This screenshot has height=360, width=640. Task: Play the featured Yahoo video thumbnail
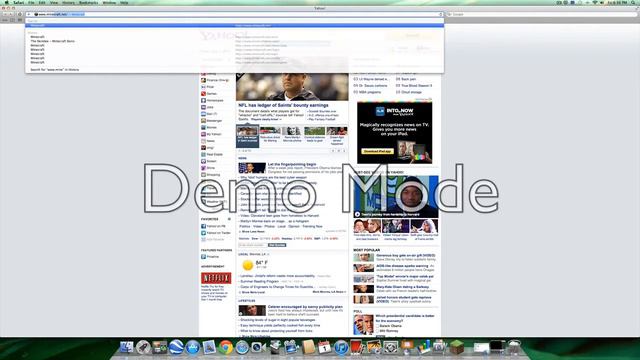coord(396,196)
